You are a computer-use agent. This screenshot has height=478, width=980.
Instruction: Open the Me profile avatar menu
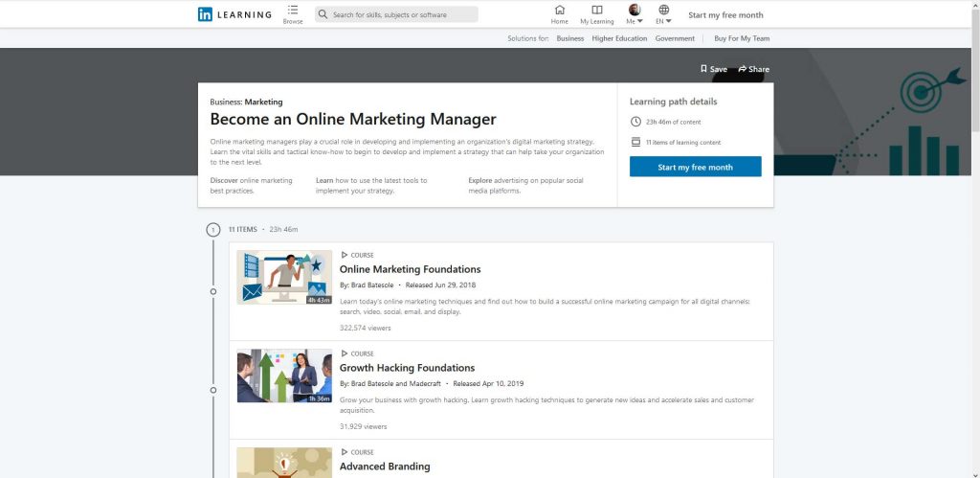coord(635,10)
